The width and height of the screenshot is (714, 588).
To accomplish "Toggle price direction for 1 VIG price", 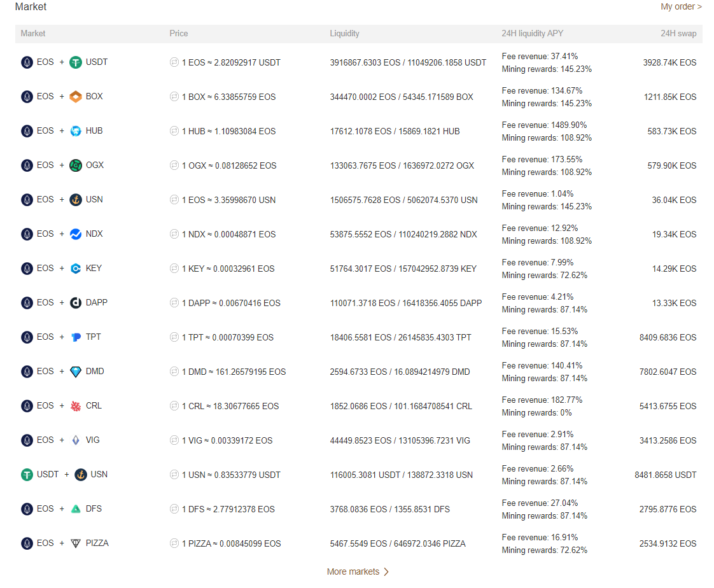I will point(174,440).
